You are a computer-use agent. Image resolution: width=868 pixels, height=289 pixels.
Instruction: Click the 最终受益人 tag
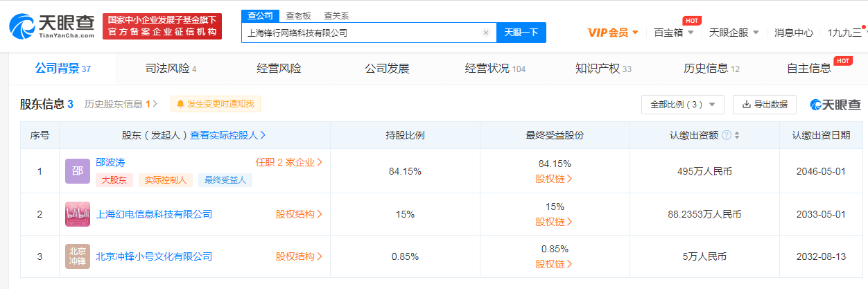click(x=225, y=180)
